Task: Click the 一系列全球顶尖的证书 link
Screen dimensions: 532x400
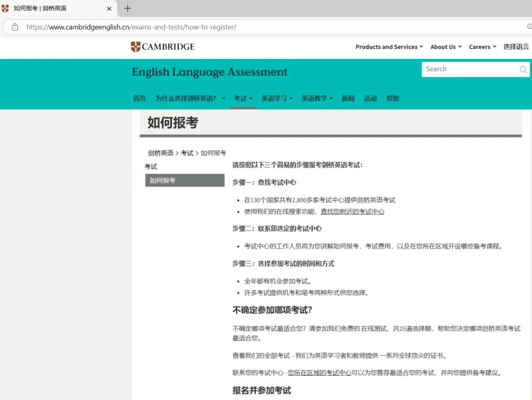Action: 411,356
